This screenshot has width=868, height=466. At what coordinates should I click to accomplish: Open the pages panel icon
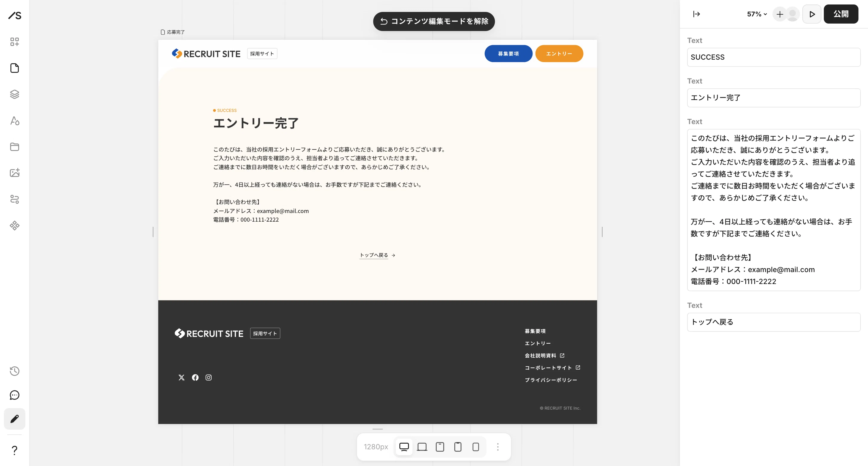[15, 68]
